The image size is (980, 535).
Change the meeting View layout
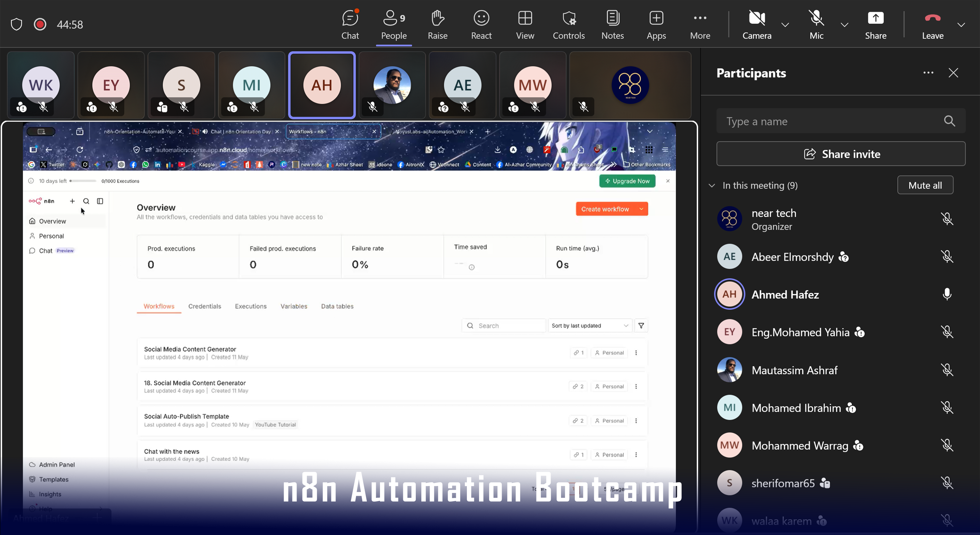click(525, 25)
